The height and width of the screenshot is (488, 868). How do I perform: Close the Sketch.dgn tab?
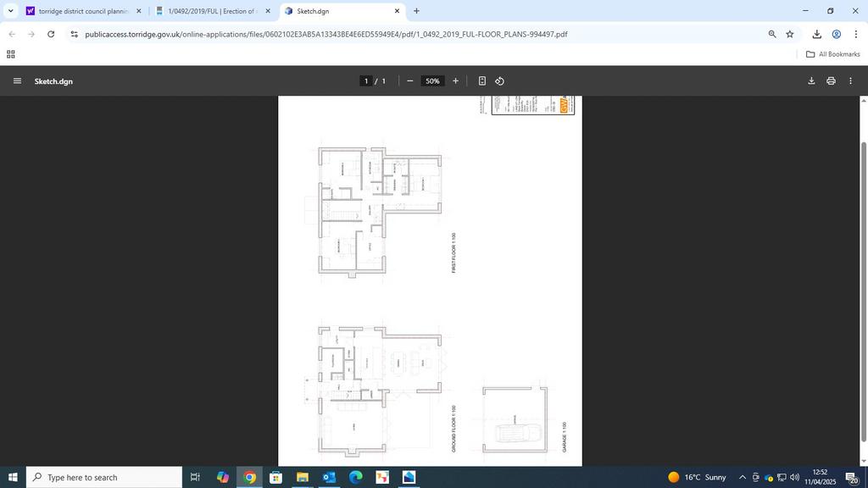pos(397,11)
